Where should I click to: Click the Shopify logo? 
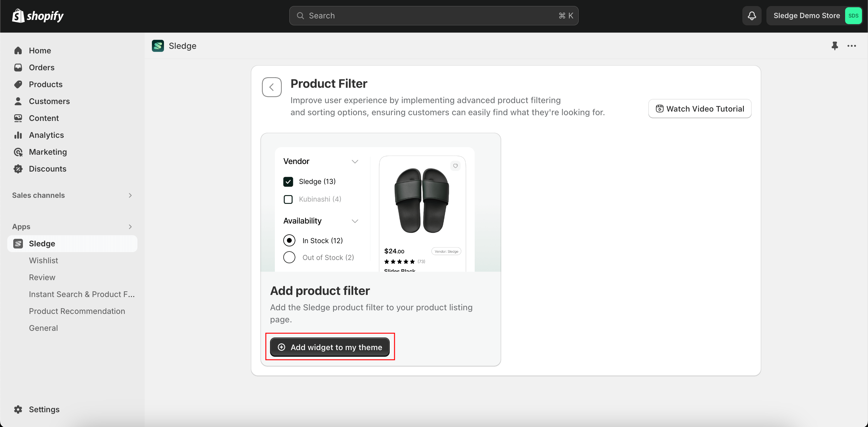point(38,15)
